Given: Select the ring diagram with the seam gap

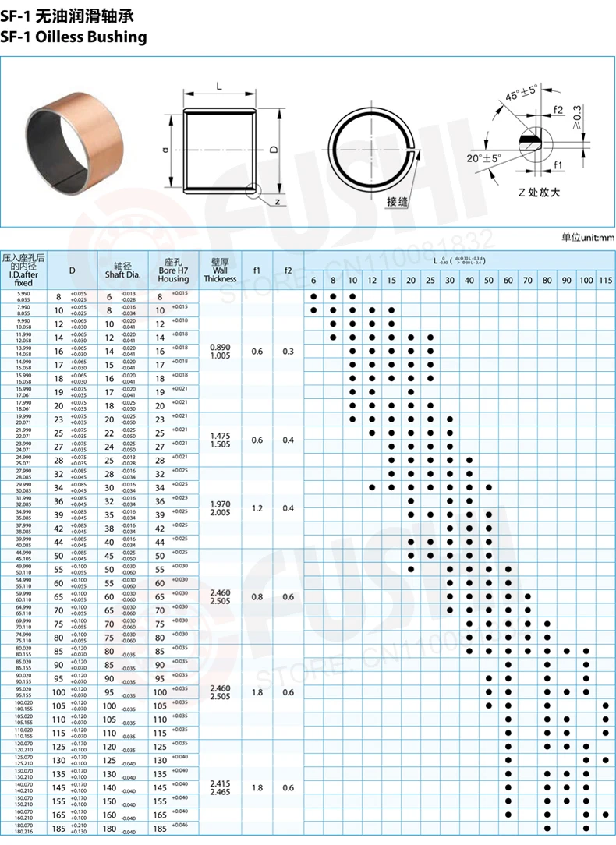Looking at the screenshot, I should tap(371, 148).
